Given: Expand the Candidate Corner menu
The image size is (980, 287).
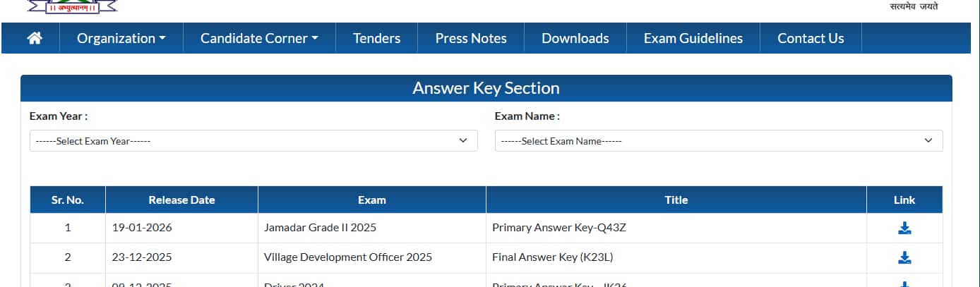Looking at the screenshot, I should pos(259,38).
